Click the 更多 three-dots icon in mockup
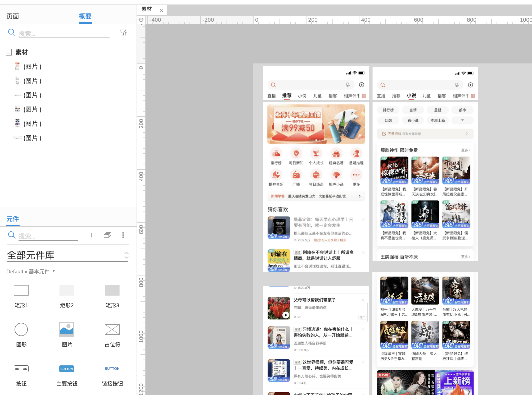532x395 pixels. pos(356,175)
